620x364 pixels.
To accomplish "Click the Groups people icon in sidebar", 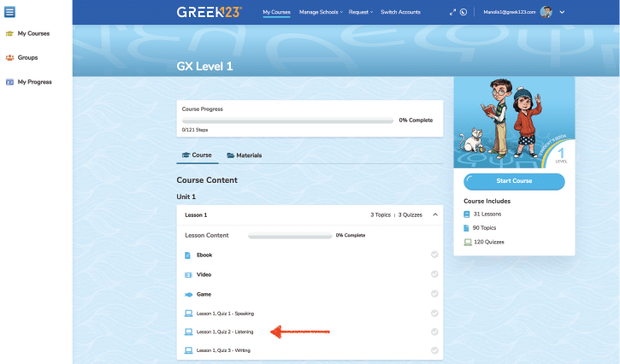I will 9,58.
